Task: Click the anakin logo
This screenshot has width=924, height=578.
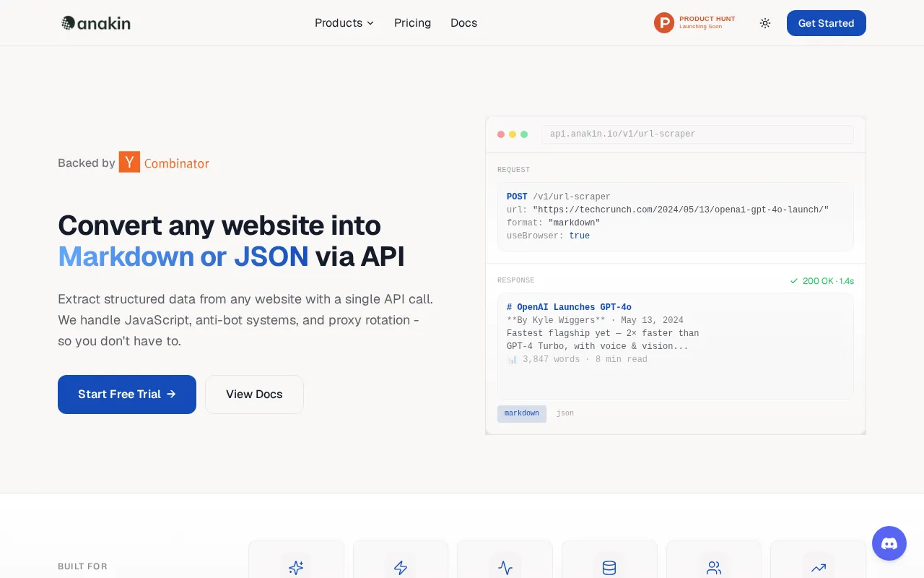Action: point(96,23)
